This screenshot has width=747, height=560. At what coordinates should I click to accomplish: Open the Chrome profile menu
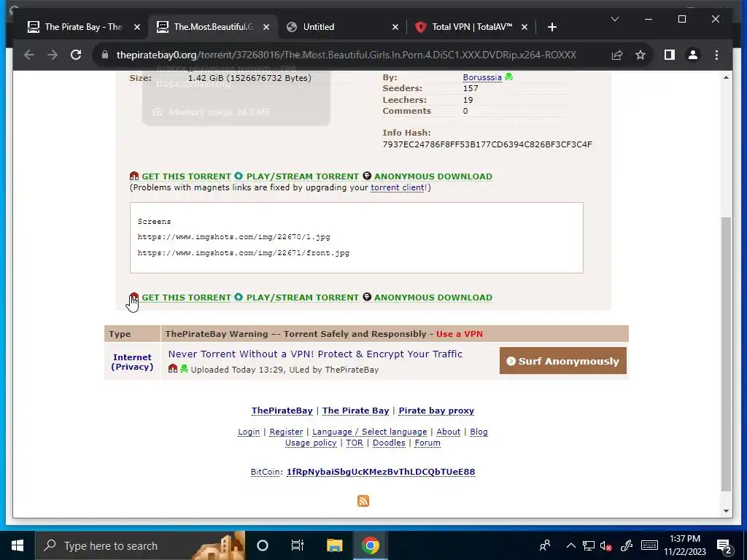point(693,55)
